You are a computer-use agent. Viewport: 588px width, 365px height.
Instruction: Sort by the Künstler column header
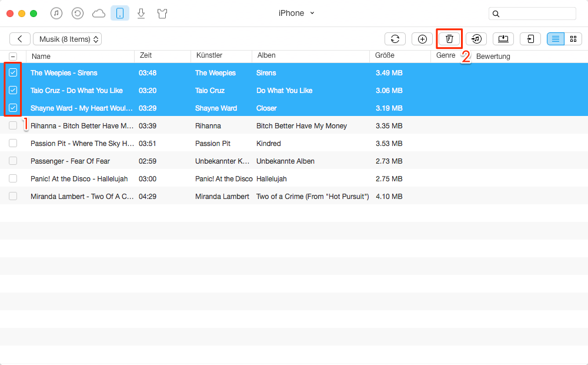coord(209,55)
